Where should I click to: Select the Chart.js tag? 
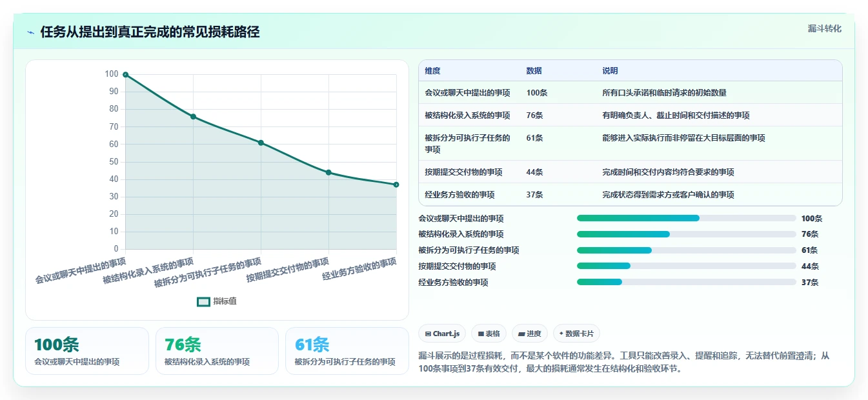(x=443, y=334)
